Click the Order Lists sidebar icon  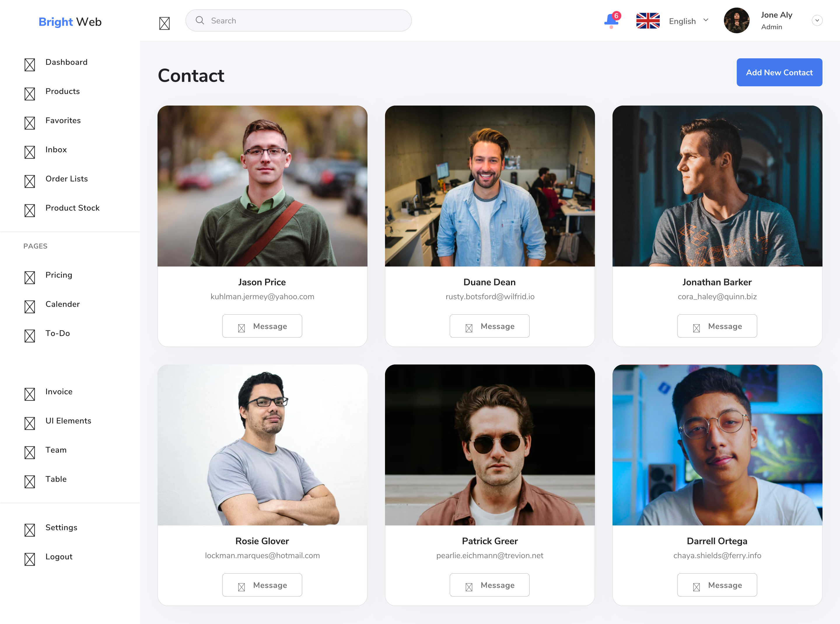[29, 178]
